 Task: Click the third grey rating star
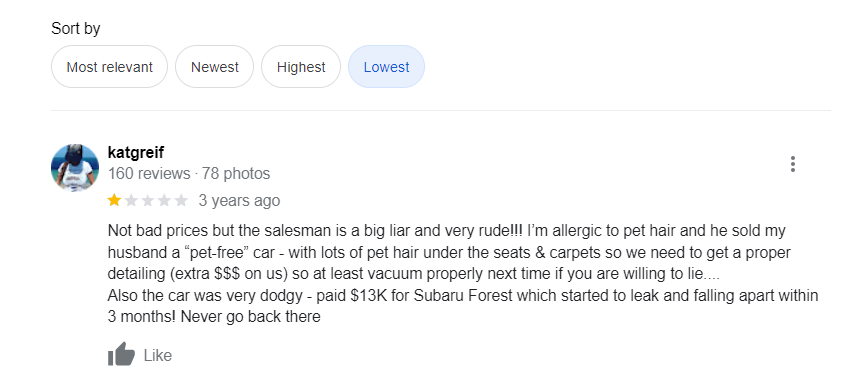147,201
